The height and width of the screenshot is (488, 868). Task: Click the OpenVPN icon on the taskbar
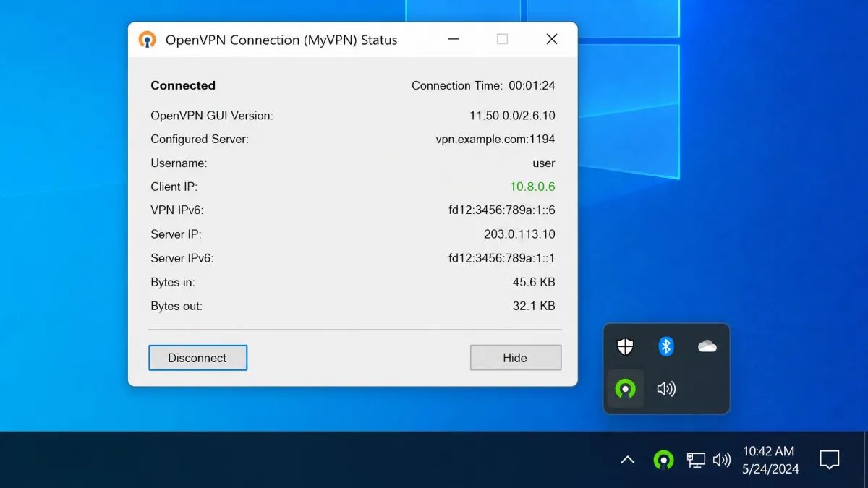(663, 459)
